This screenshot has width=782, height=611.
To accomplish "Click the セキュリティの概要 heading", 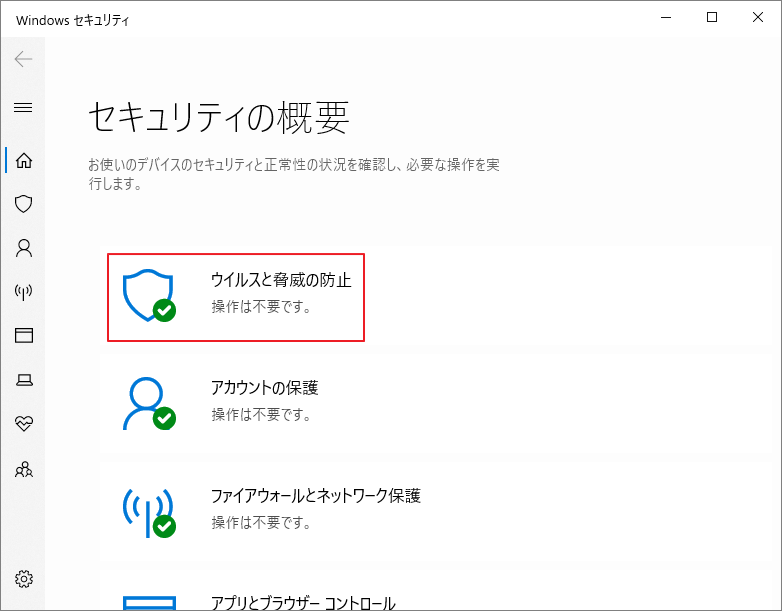I will 218,117.
